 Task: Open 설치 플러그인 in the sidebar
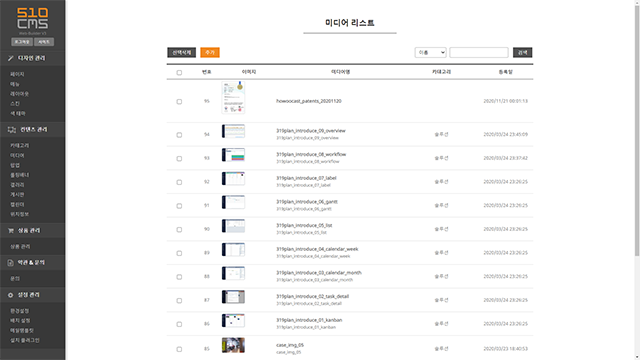point(25,340)
